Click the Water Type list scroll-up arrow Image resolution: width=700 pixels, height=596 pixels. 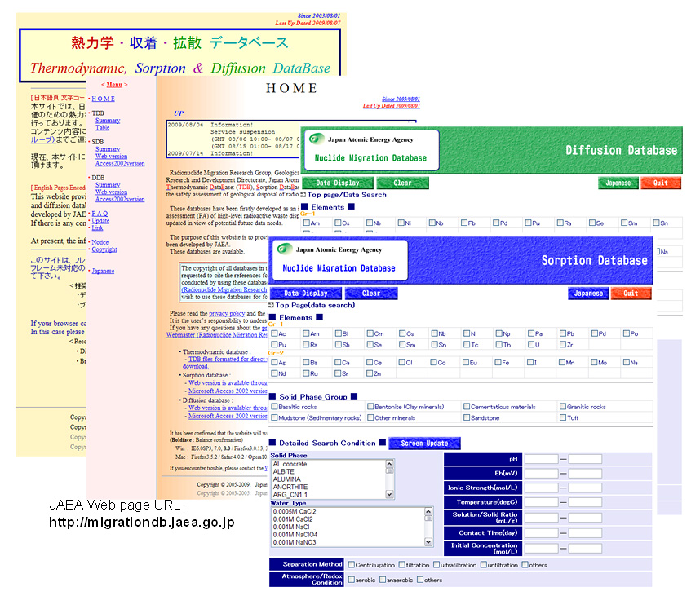click(x=428, y=512)
